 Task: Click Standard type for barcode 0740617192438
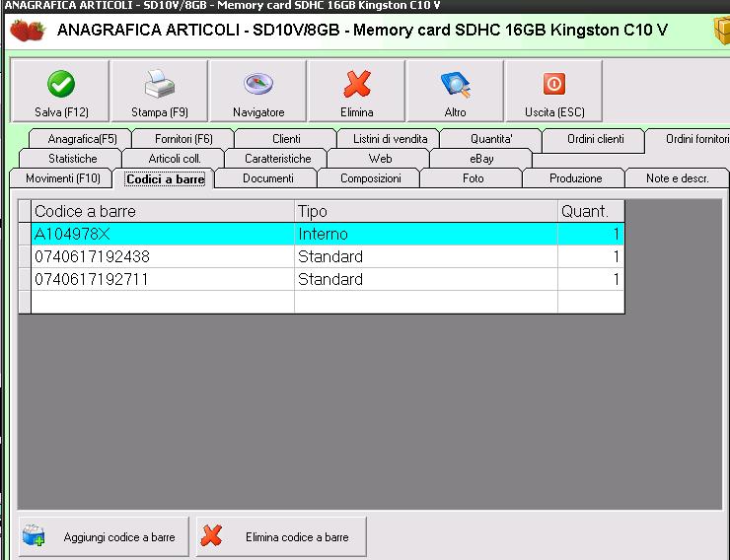[426, 256]
